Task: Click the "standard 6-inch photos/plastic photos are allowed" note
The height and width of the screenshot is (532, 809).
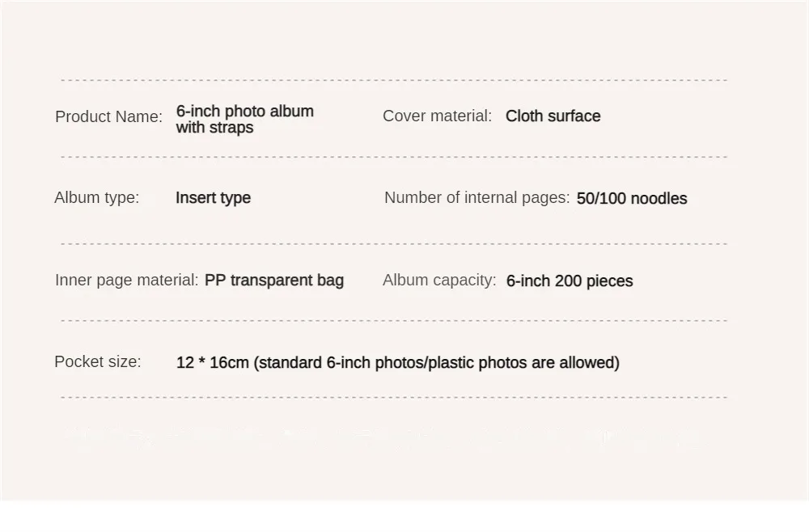Action: 437,362
